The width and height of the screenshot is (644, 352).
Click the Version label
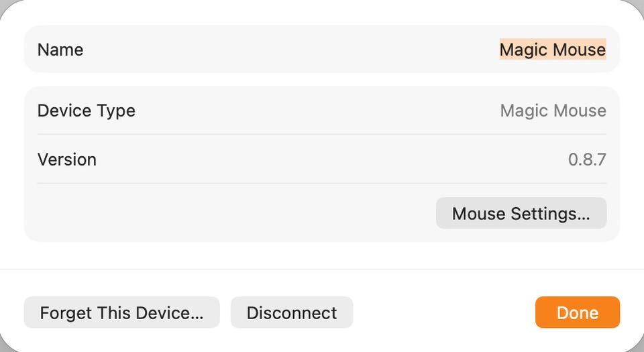pyautogui.click(x=67, y=160)
